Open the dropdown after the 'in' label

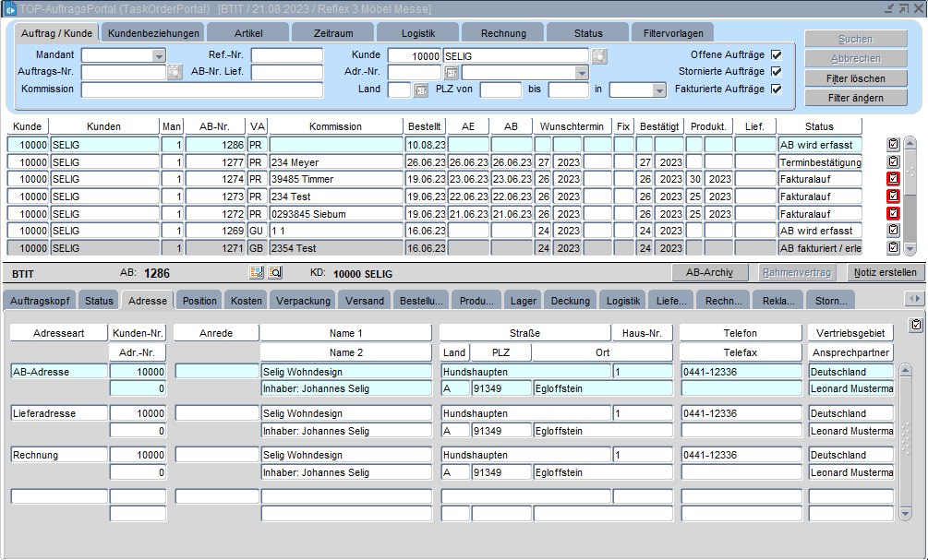tap(658, 90)
